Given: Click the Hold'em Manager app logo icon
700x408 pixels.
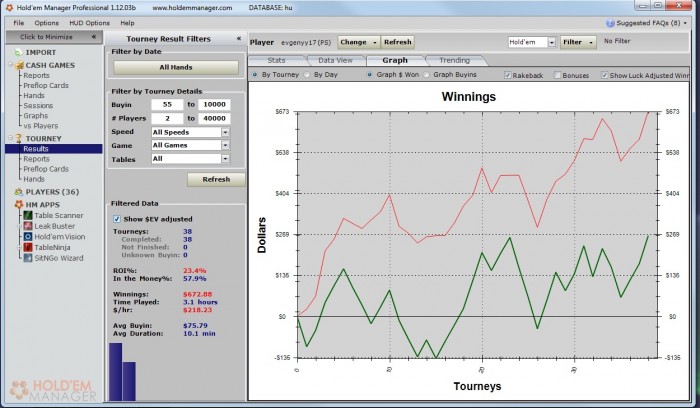Looking at the screenshot, I should click(9, 7).
